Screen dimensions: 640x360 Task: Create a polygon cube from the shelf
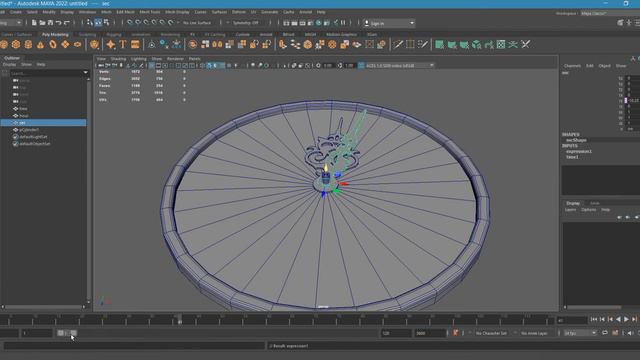16,44
